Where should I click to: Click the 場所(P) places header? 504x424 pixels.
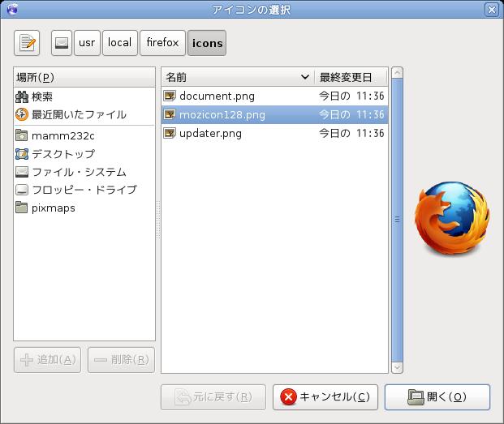click(84, 77)
